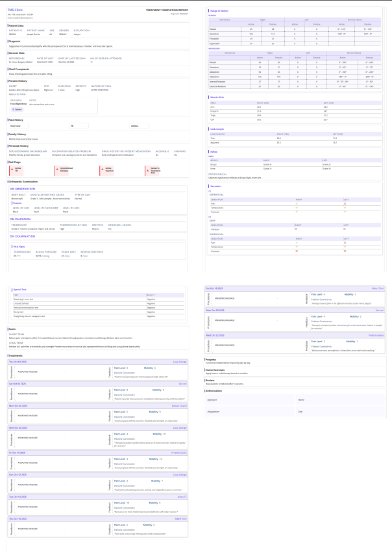This screenshot has width=392, height=556.
Task: Click the Vibration row left-side red cross
Action: [345, 229]
